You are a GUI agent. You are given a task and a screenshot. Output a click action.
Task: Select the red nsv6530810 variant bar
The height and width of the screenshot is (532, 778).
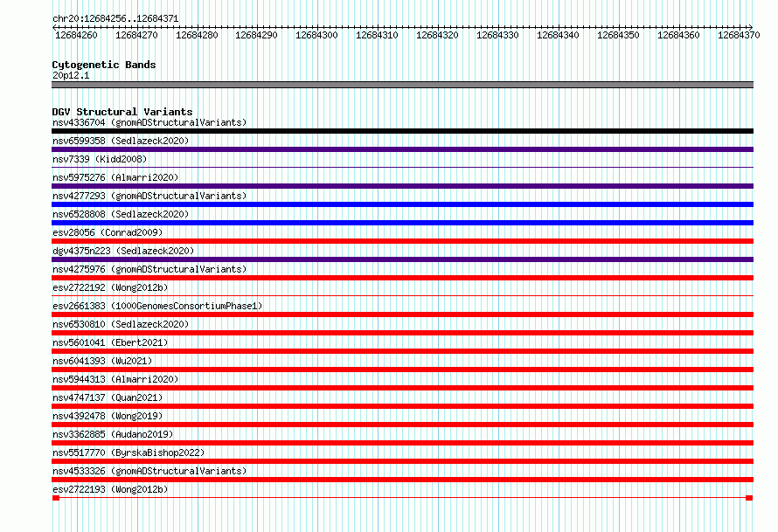coord(402,333)
